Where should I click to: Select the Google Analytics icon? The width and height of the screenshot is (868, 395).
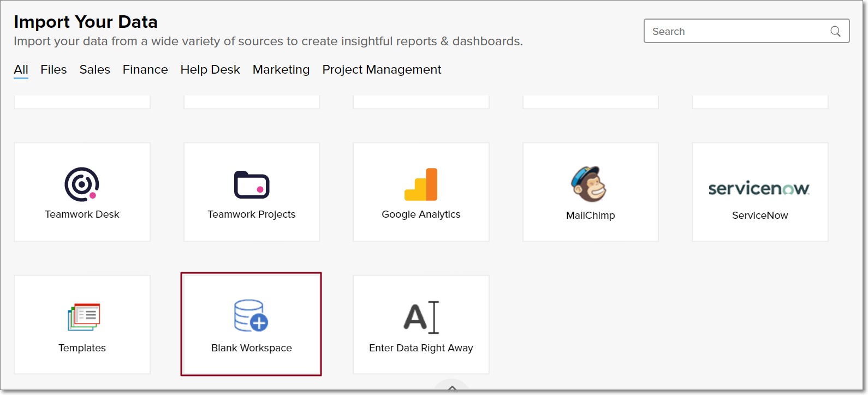[421, 184]
